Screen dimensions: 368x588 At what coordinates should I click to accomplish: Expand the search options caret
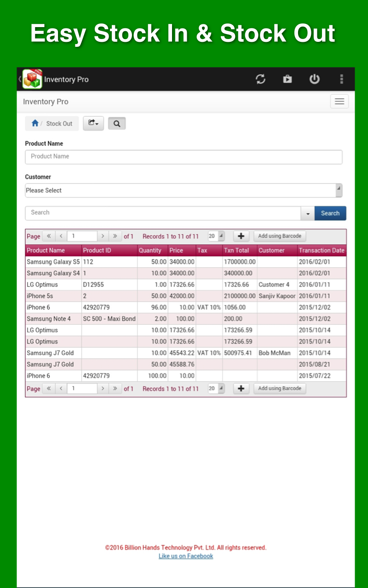308,213
